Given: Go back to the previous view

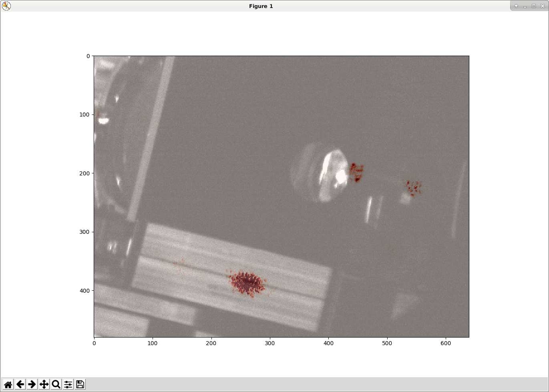Looking at the screenshot, I should point(20,384).
